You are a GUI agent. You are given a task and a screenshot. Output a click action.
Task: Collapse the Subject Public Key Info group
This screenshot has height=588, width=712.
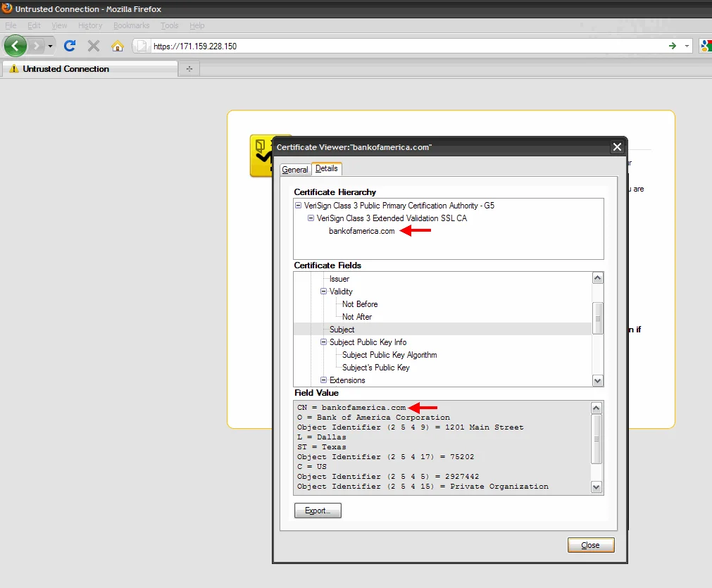pos(324,342)
